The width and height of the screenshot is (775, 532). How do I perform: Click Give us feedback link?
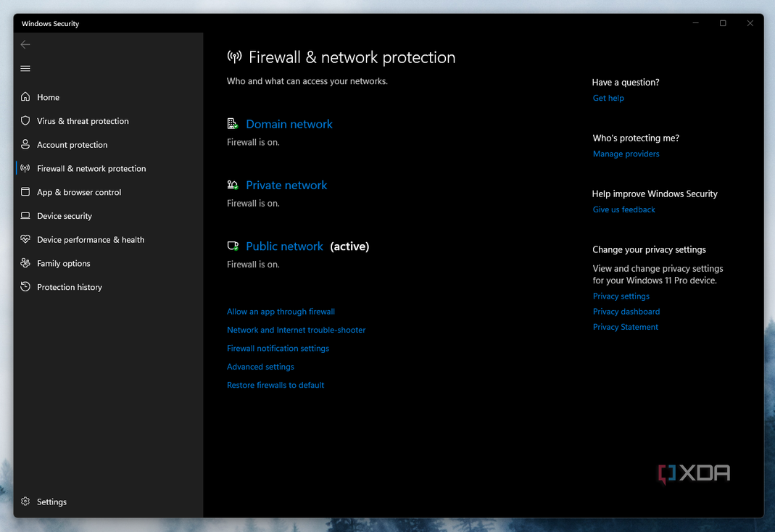(x=623, y=209)
